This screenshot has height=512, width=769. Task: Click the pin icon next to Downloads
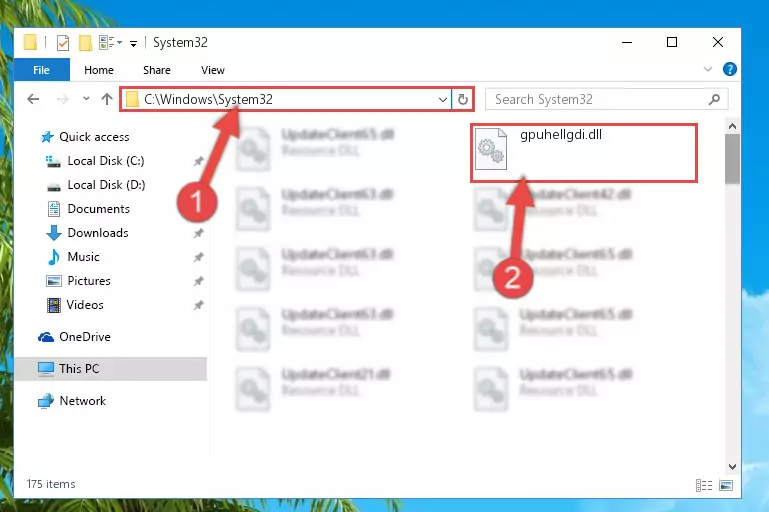[198, 233]
